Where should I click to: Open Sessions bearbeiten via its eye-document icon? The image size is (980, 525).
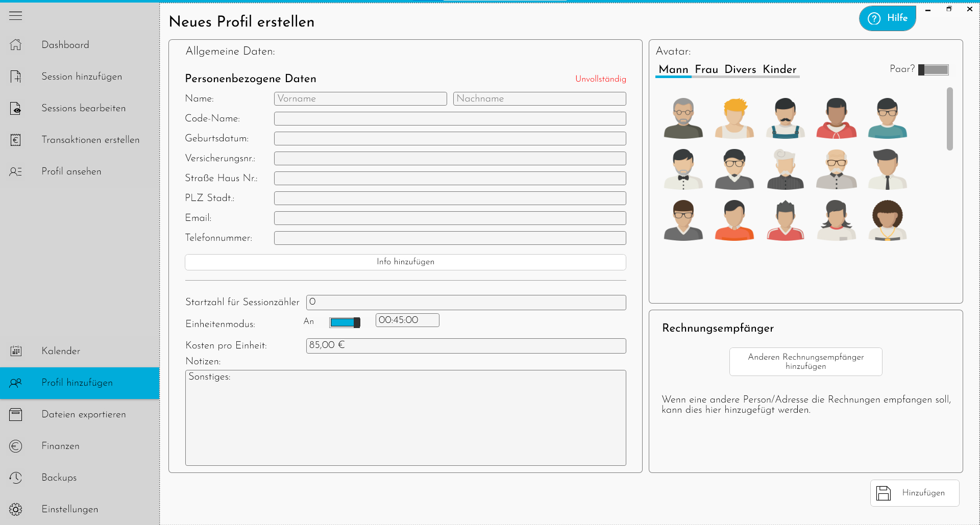[16, 108]
